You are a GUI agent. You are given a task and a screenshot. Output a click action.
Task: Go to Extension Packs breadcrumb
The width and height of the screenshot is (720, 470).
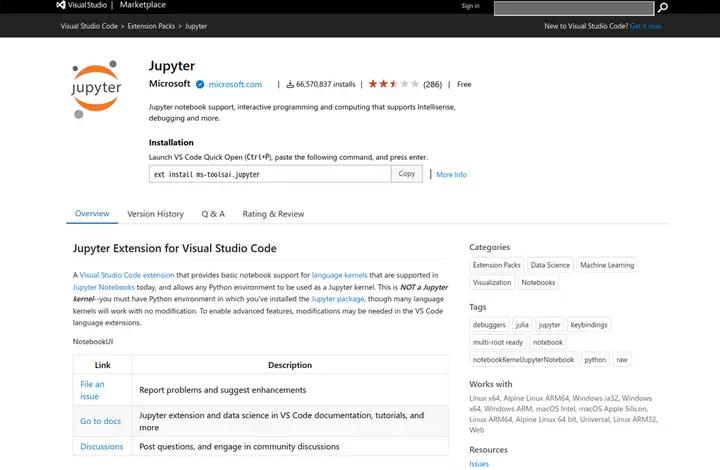pos(152,26)
